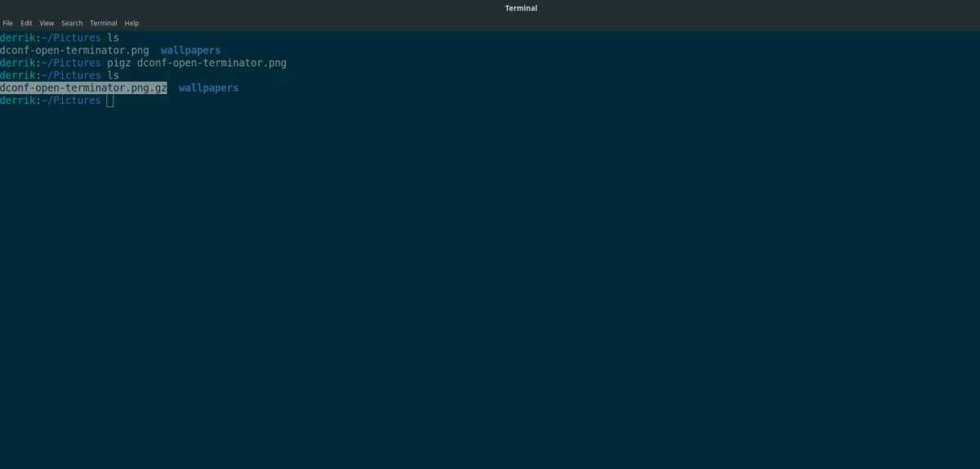
Task: Click the terminal cursor at the last prompt
Action: 110,100
